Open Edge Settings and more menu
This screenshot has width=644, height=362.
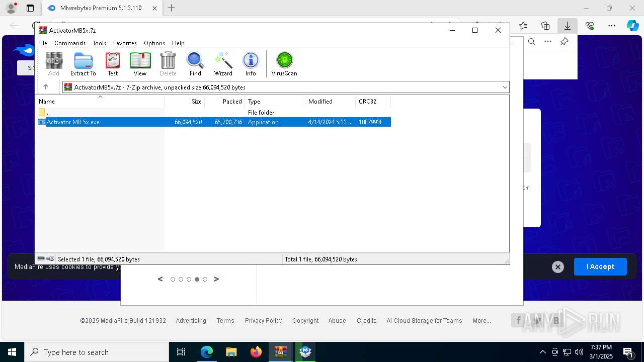(x=612, y=26)
